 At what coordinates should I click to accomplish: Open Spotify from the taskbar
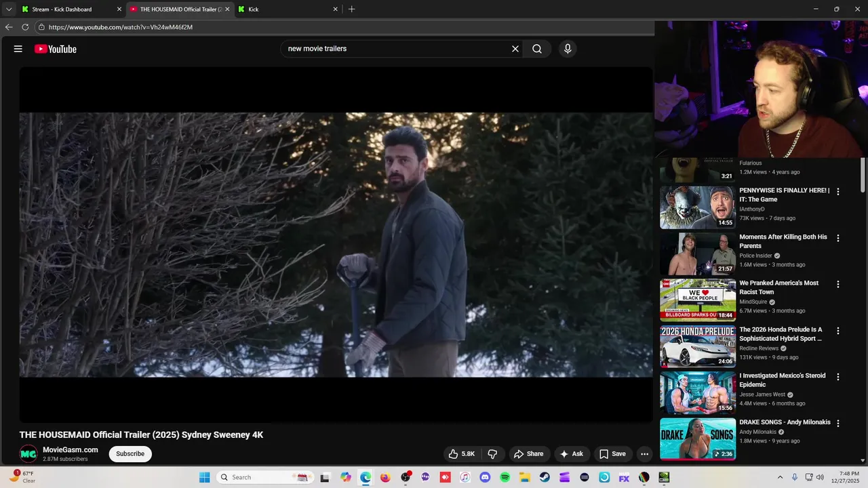pos(505,477)
